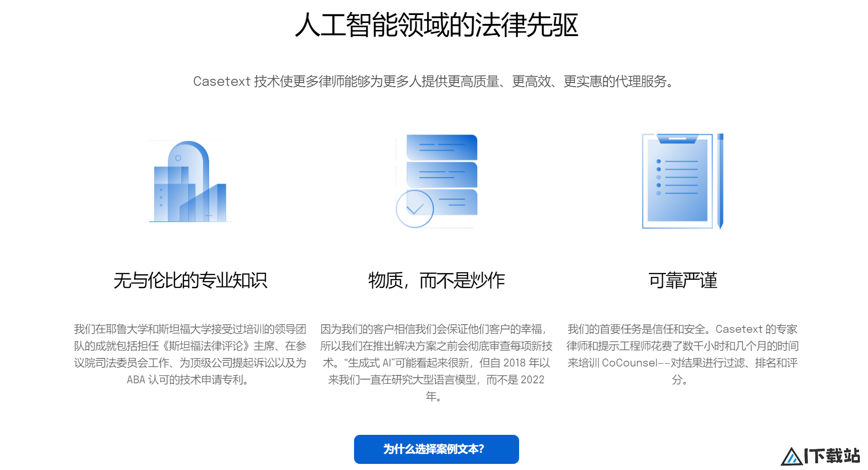The image size is (868, 470).
Task: Click the subtitle starting with Casetext 技术使更多律师
Action: 434,82
